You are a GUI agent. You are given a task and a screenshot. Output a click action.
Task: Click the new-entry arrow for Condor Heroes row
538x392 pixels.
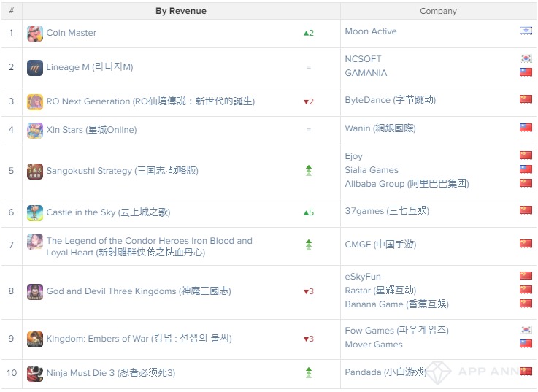coord(309,245)
